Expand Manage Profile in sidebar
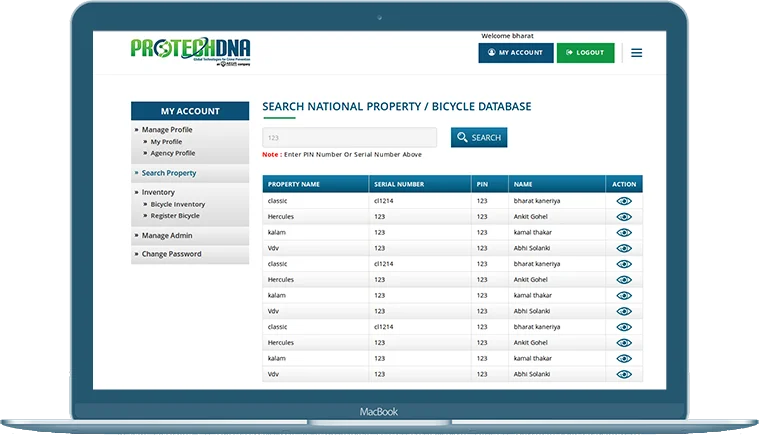Screen dimensions: 759x435 [167, 130]
